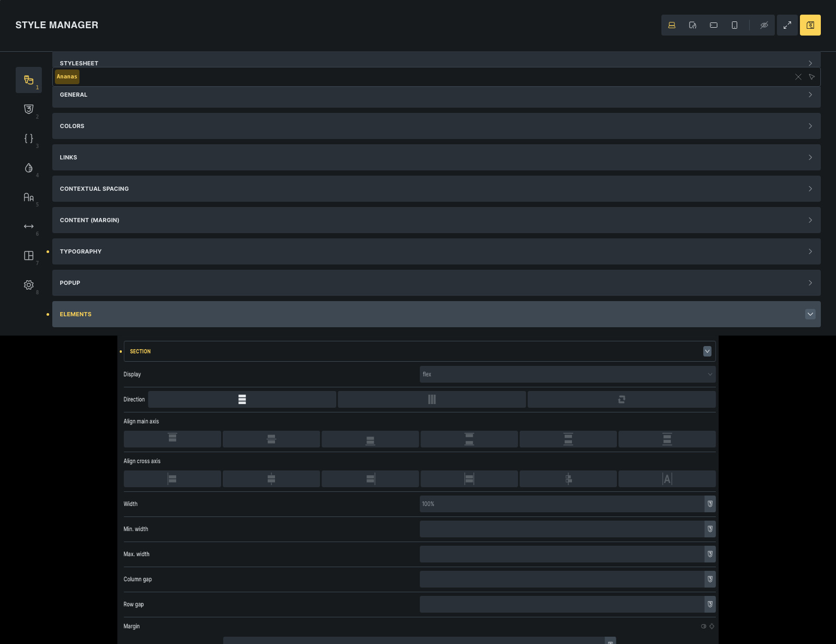Clear the theme style selector with X
This screenshot has width=836, height=644.
pos(798,77)
